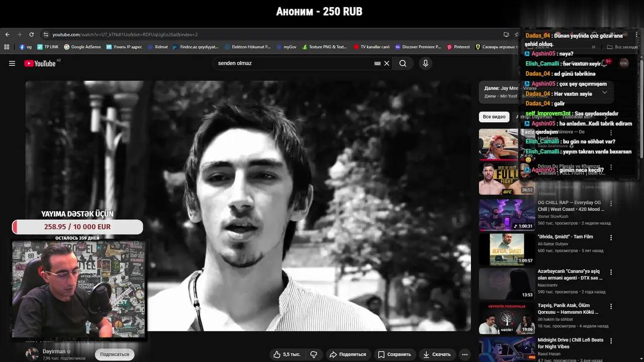Open "Əlvida, Şmidt!" - Tam Film title

click(x=566, y=237)
